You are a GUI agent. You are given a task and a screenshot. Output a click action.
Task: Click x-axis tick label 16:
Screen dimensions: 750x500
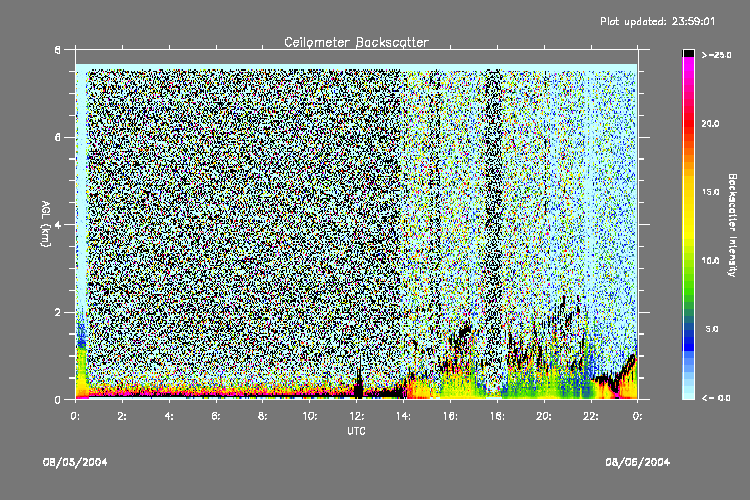click(450, 416)
